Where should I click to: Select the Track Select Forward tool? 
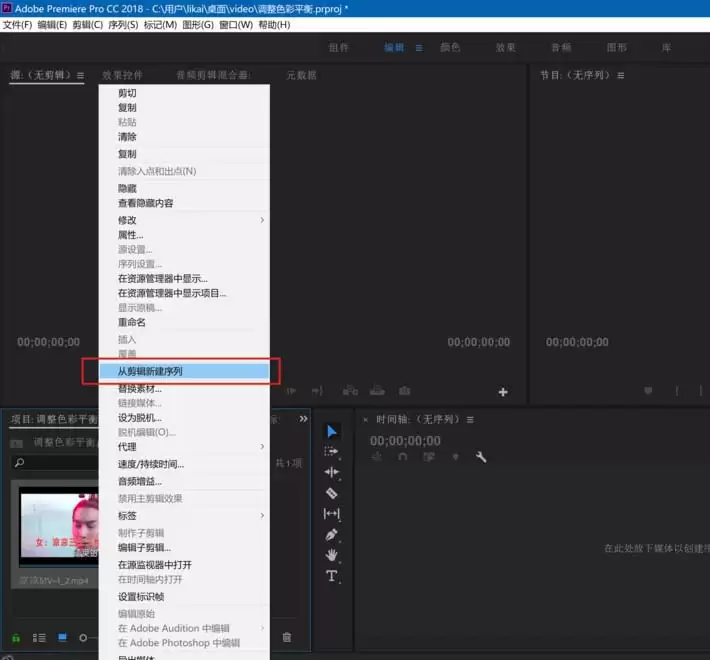pyautogui.click(x=332, y=452)
